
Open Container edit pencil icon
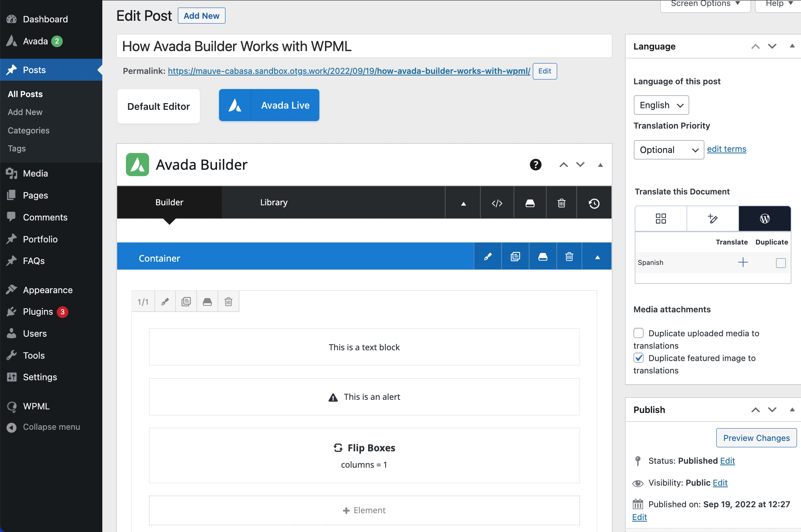[x=488, y=257]
